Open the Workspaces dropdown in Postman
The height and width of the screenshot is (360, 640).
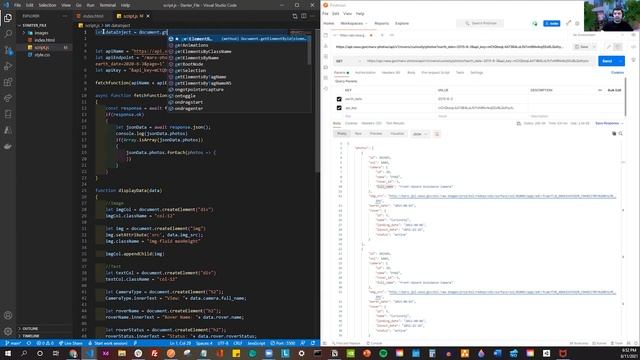(354, 23)
